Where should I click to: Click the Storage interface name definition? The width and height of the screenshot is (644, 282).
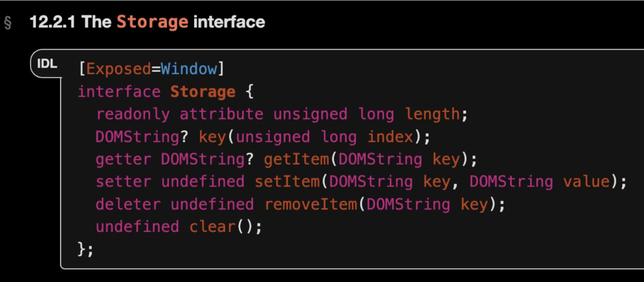203,92
